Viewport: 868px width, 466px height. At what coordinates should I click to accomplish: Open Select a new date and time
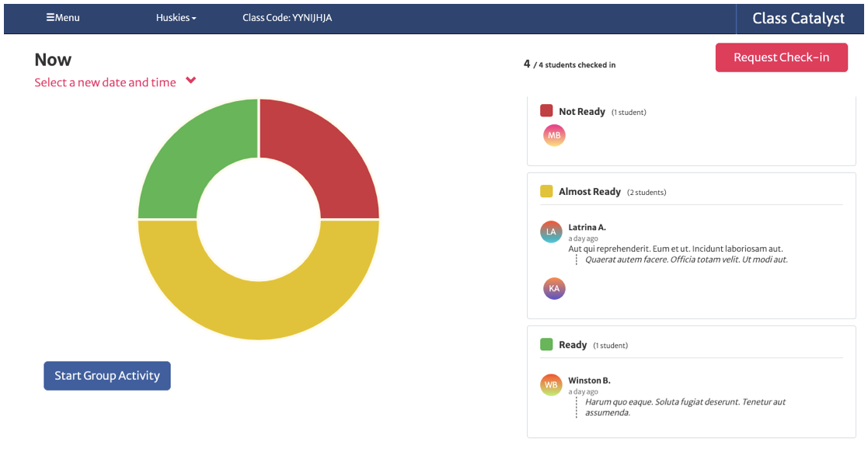pos(105,82)
